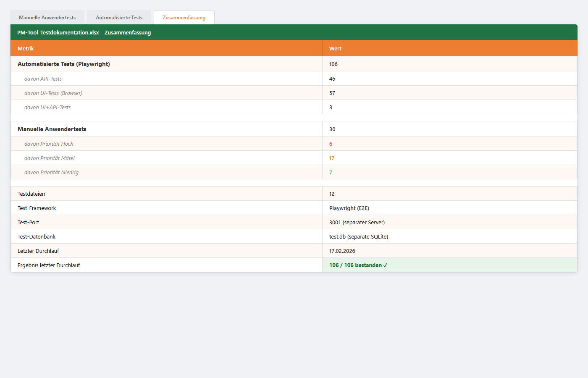Select the red value 6 for Priorität Hoch
Screen dimensions: 588x378
coord(331,144)
